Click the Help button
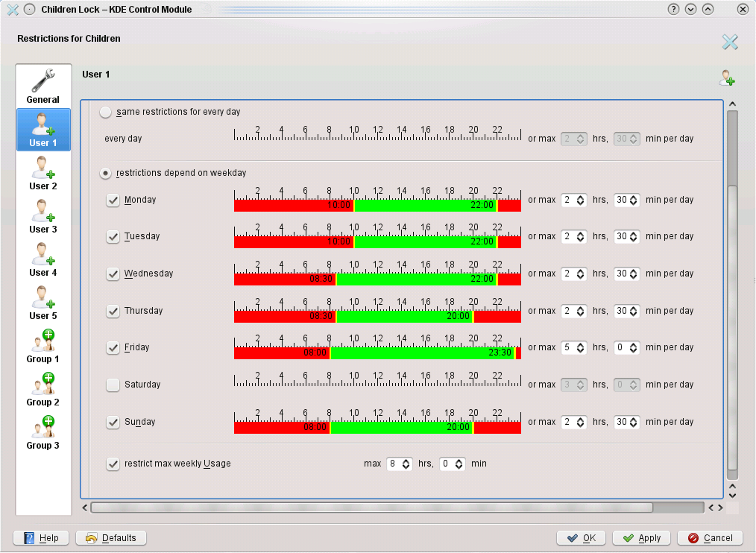 pyautogui.click(x=41, y=538)
